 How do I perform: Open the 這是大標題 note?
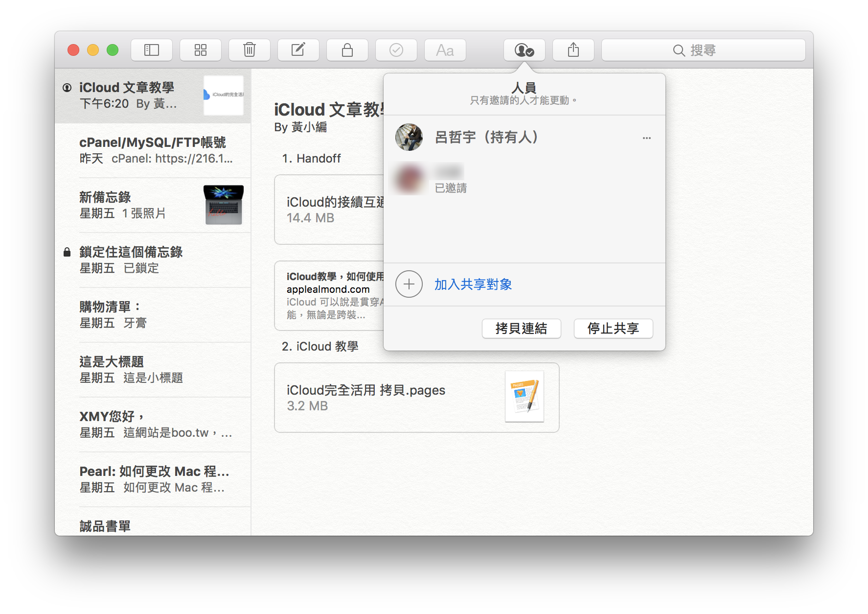tap(153, 370)
